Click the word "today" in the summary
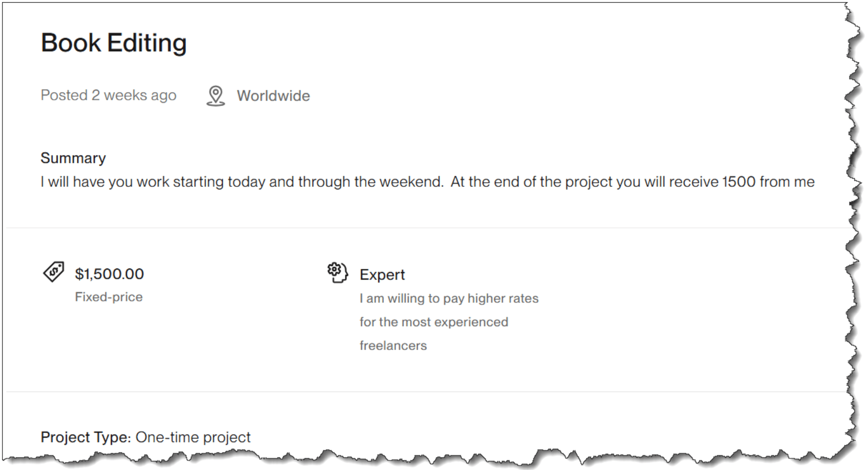The height and width of the screenshot is (470, 868). 246,182
